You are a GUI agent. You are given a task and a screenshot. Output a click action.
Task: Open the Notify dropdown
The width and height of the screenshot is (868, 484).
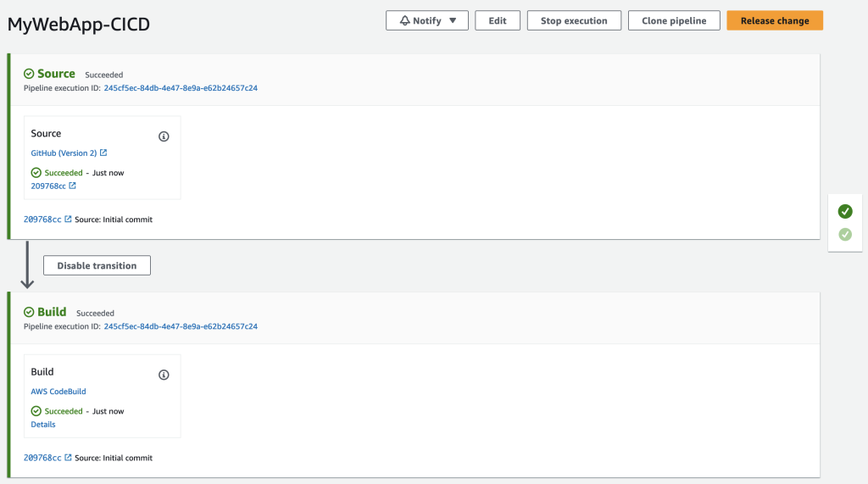(x=427, y=20)
